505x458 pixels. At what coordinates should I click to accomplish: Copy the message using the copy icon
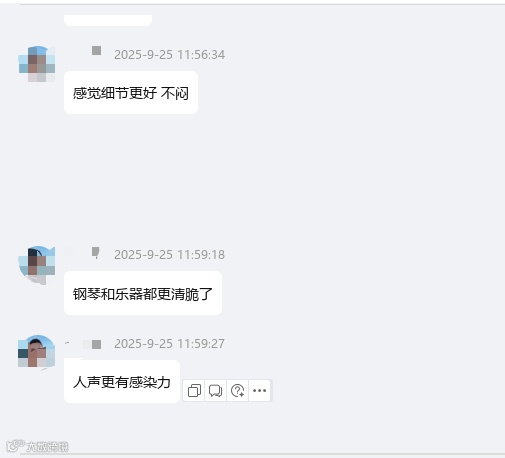[194, 390]
